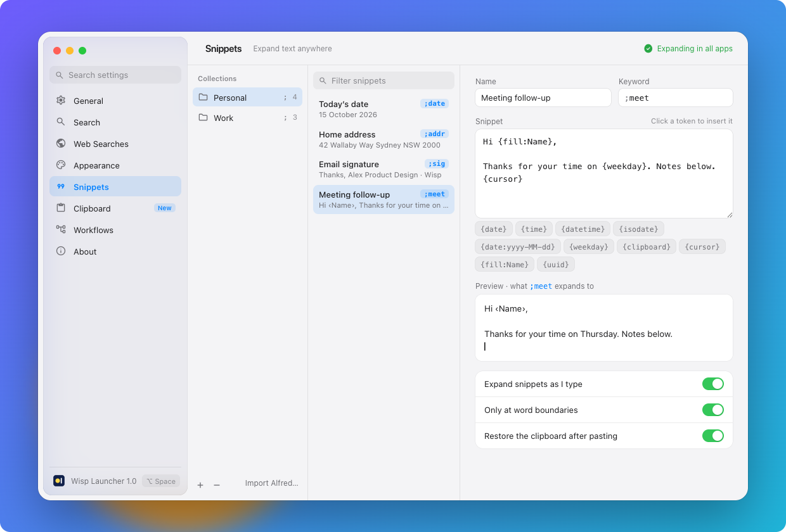786x532 pixels.
Task: Toggle Only at word boundaries switch
Action: [712, 410]
